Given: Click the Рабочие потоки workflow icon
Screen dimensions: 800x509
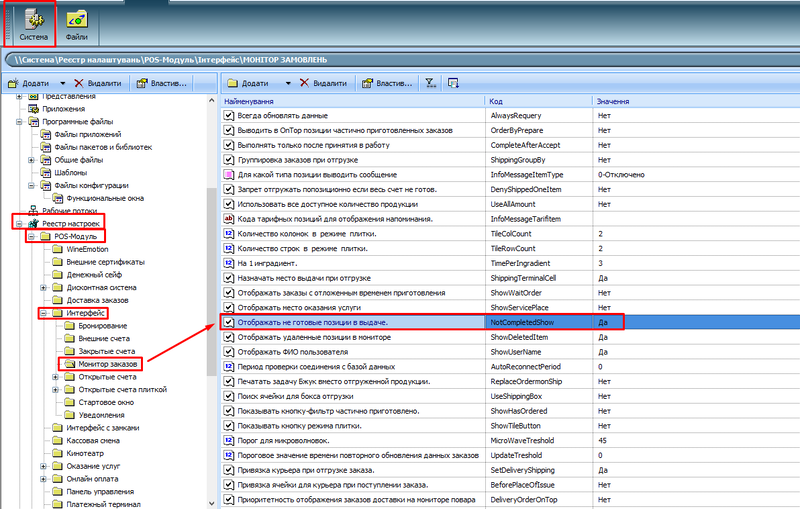Looking at the screenshot, I should tap(33, 210).
